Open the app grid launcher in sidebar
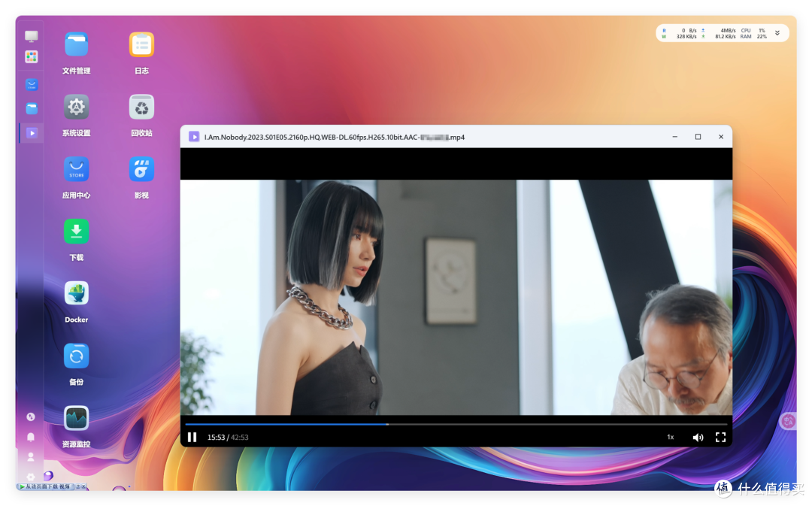This screenshot has height=506, width=812. [x=32, y=57]
